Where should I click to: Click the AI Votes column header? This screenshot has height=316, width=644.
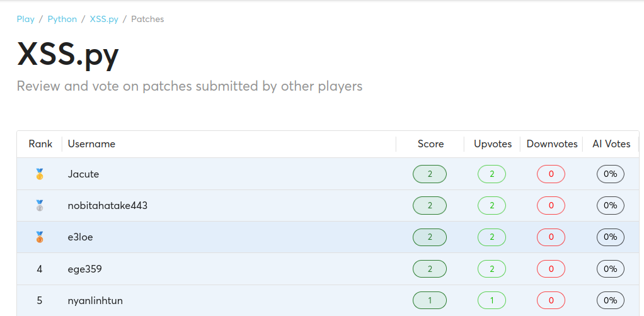point(611,144)
